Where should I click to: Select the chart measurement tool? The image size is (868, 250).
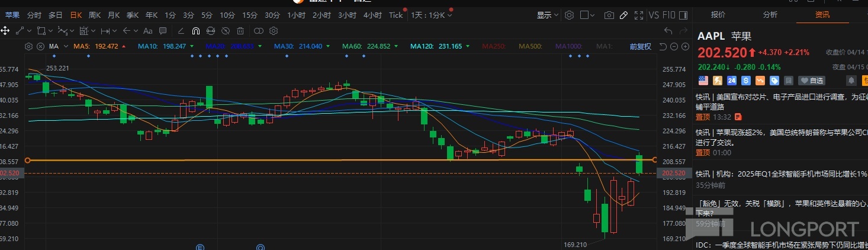(x=84, y=31)
